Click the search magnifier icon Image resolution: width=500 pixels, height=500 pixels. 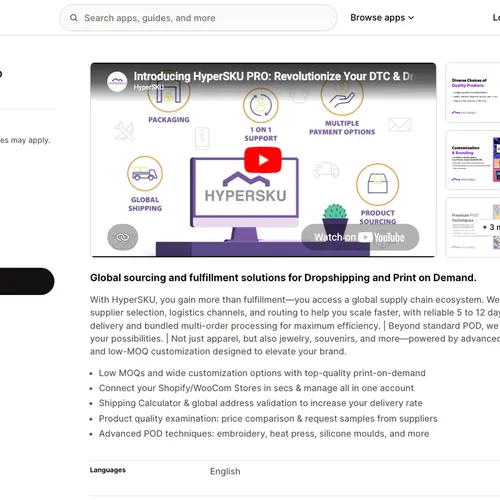pyautogui.click(x=74, y=18)
